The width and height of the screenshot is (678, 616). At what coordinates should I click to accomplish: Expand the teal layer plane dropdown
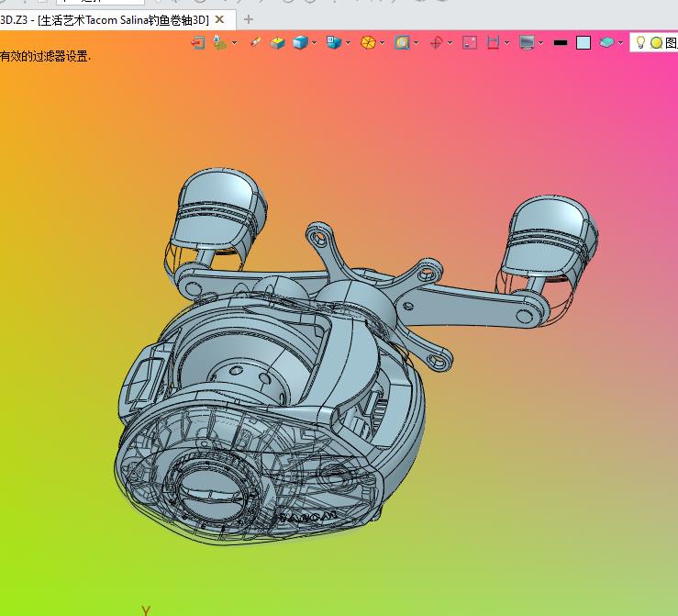pyautogui.click(x=620, y=43)
